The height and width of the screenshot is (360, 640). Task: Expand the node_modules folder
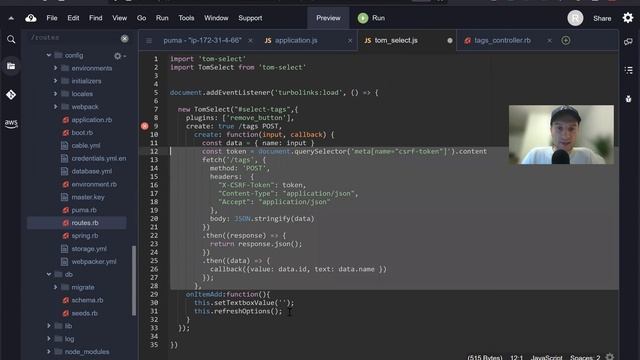[49, 351]
